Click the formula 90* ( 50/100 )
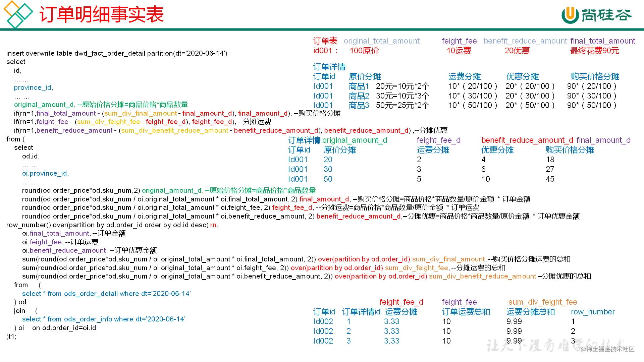Image resolution: width=644 pixels, height=362 pixels. click(592, 105)
